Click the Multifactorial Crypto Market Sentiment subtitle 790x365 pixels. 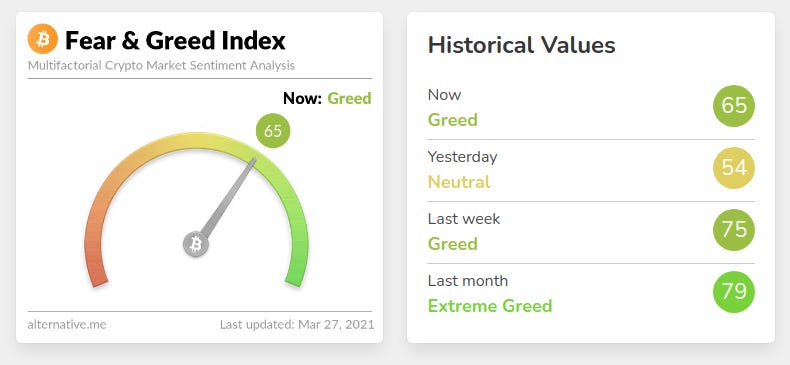coord(161,66)
